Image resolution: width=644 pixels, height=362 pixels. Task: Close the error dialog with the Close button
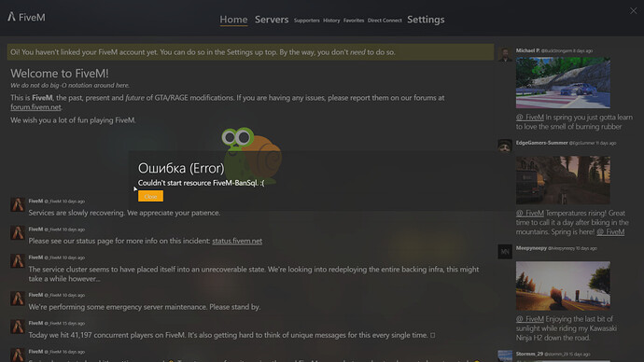coord(150,196)
